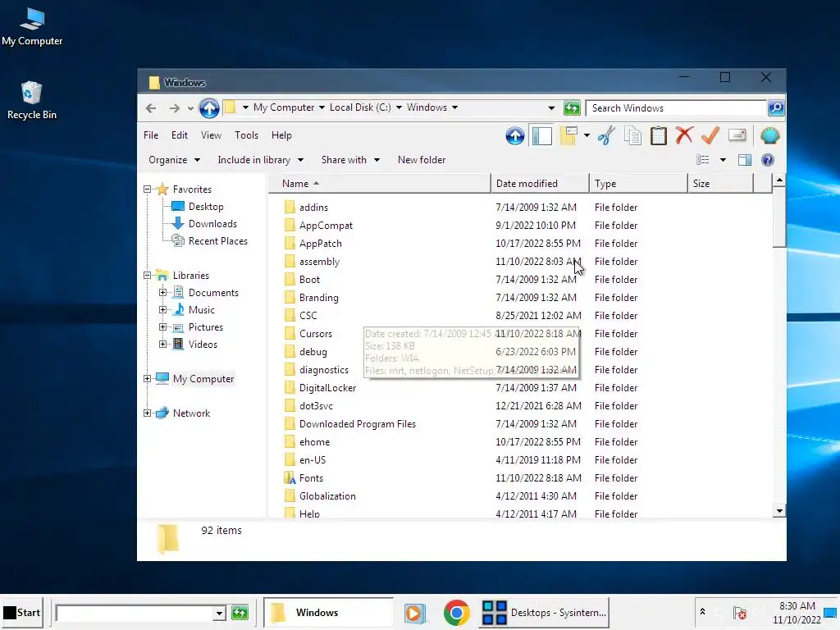
Task: Click Google Chrome in the taskbar
Action: tap(456, 612)
